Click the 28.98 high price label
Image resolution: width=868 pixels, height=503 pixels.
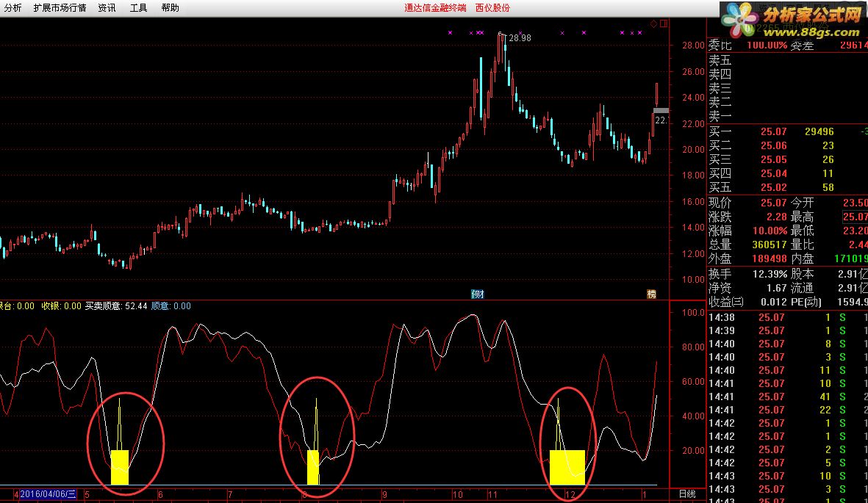click(x=520, y=37)
